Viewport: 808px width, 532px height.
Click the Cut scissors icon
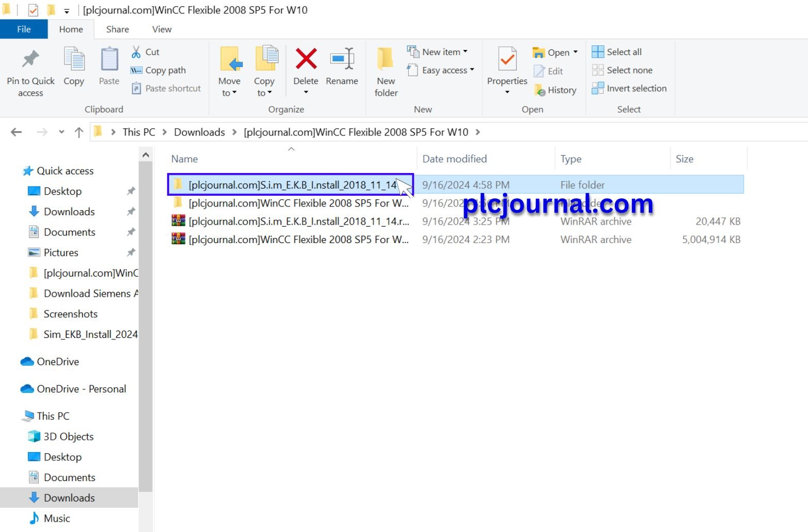[x=136, y=52]
